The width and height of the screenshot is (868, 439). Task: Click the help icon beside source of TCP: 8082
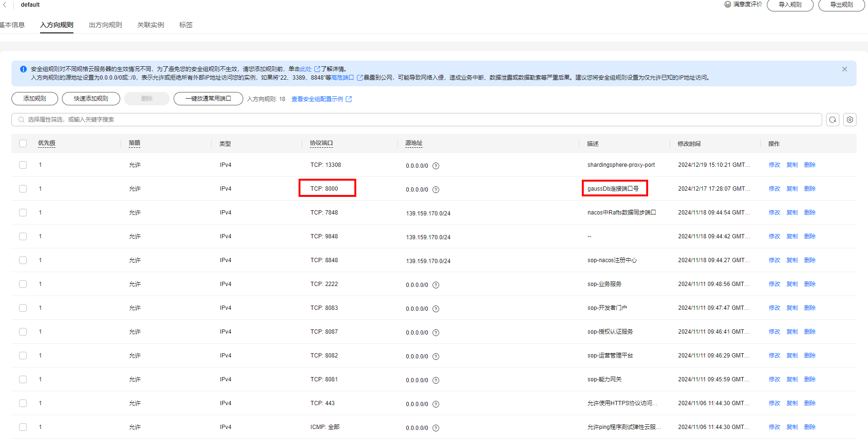point(436,357)
